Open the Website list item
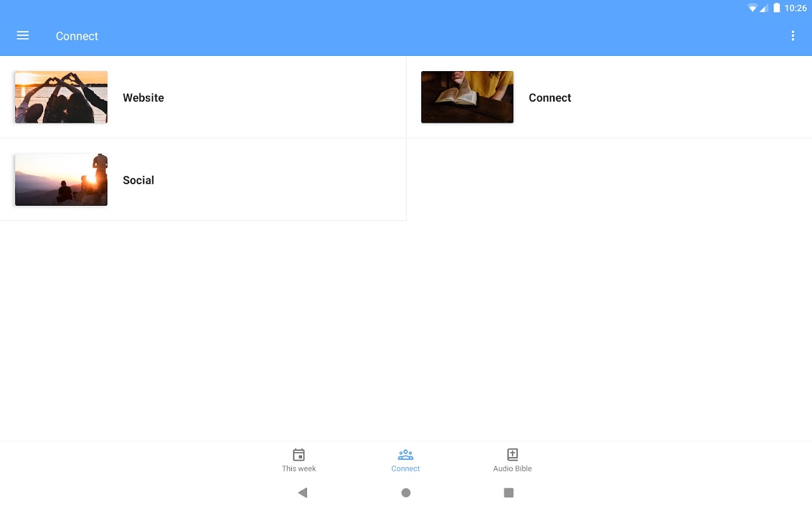 [x=203, y=97]
